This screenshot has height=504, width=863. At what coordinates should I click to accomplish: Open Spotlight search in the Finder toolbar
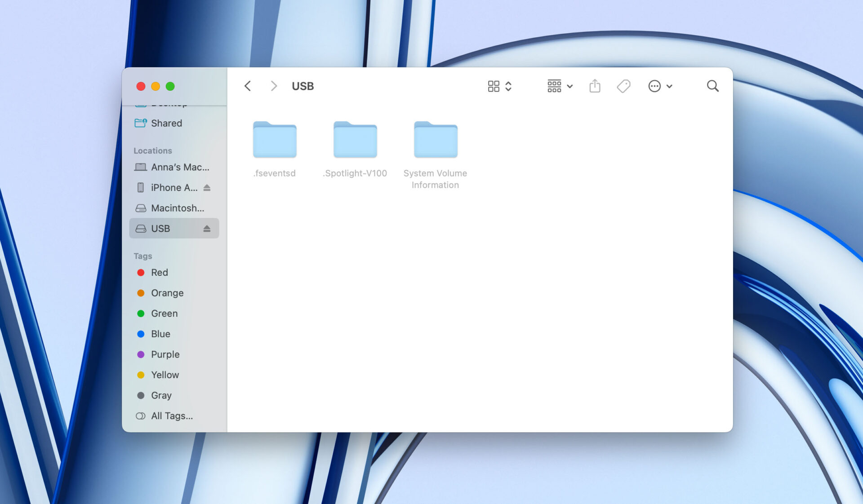point(713,86)
